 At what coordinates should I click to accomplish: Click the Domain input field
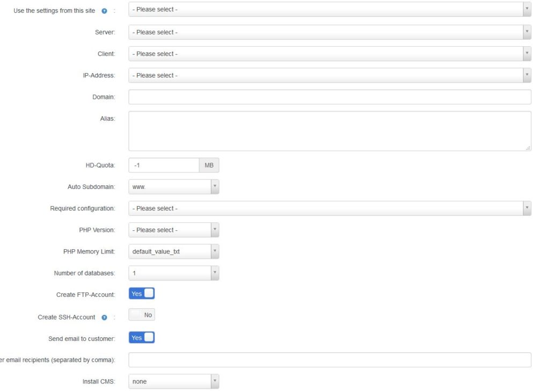coord(330,97)
